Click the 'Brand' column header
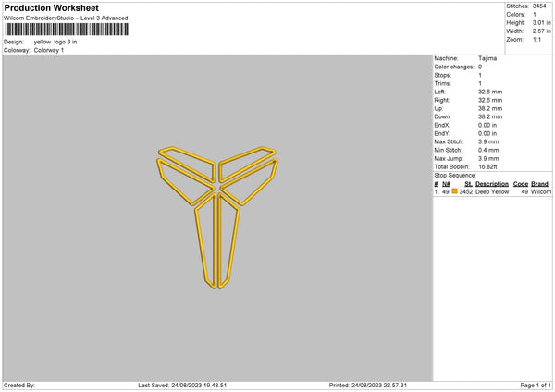This screenshot has height=392, width=555. [540, 184]
